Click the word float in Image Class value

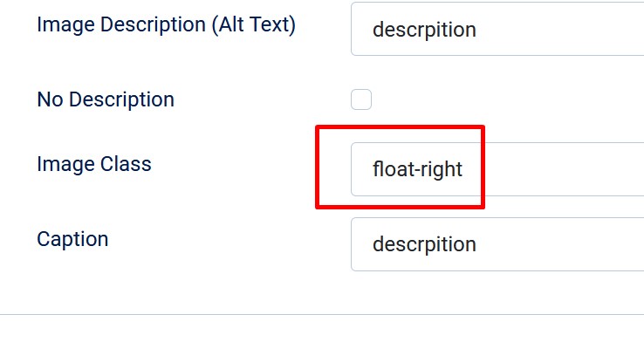(392, 168)
